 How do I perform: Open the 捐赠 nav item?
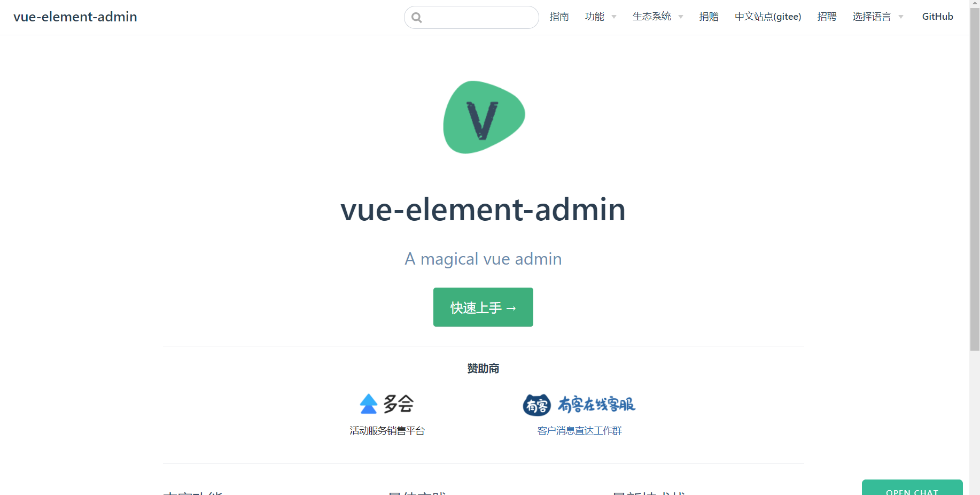(709, 17)
